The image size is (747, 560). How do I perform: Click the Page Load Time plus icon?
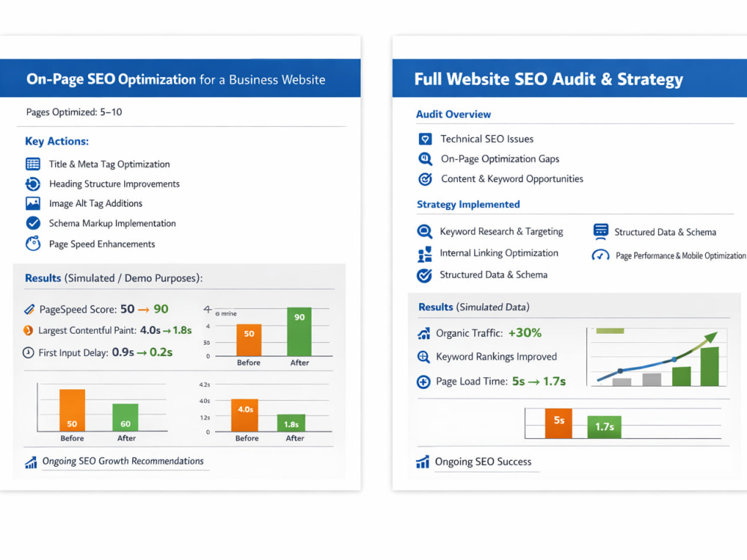(424, 382)
